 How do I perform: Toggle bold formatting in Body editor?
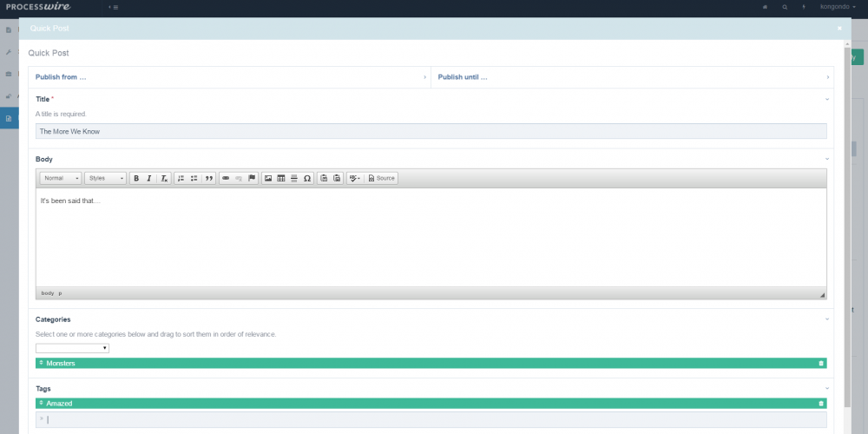[136, 178]
